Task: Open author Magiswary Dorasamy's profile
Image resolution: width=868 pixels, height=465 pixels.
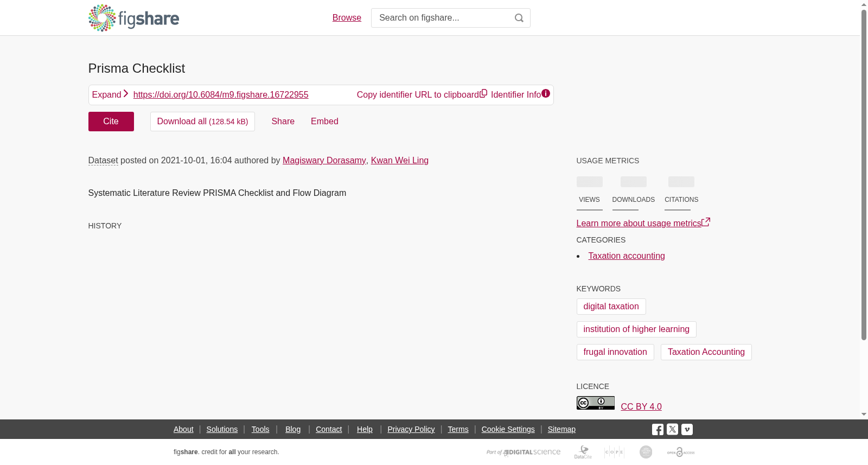Action: click(x=324, y=161)
